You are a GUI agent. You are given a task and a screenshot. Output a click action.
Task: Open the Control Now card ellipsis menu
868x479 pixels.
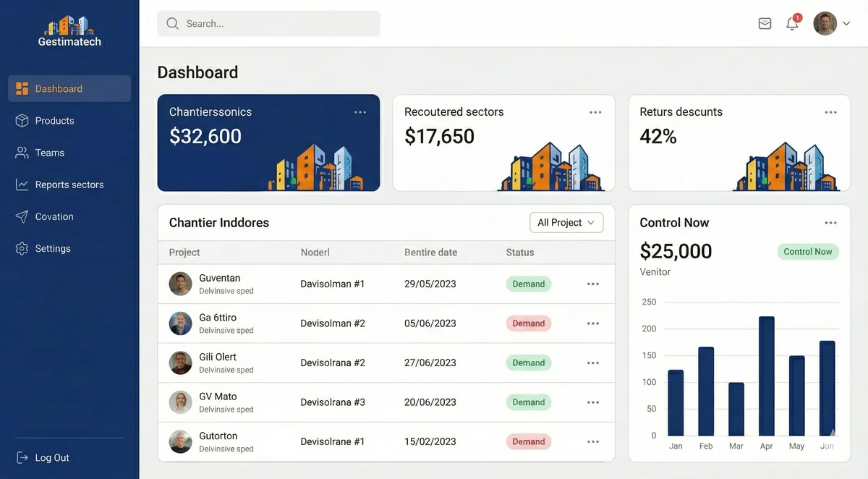(x=830, y=223)
